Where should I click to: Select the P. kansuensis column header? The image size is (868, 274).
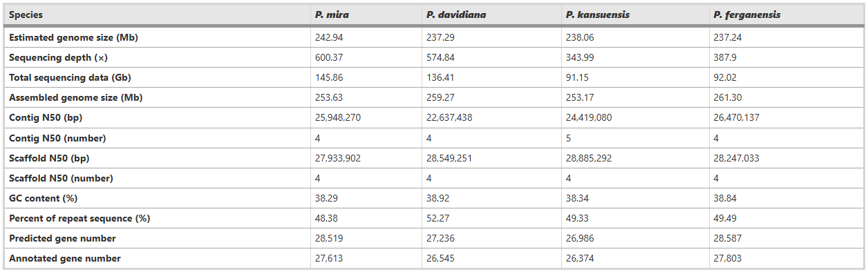pos(598,14)
